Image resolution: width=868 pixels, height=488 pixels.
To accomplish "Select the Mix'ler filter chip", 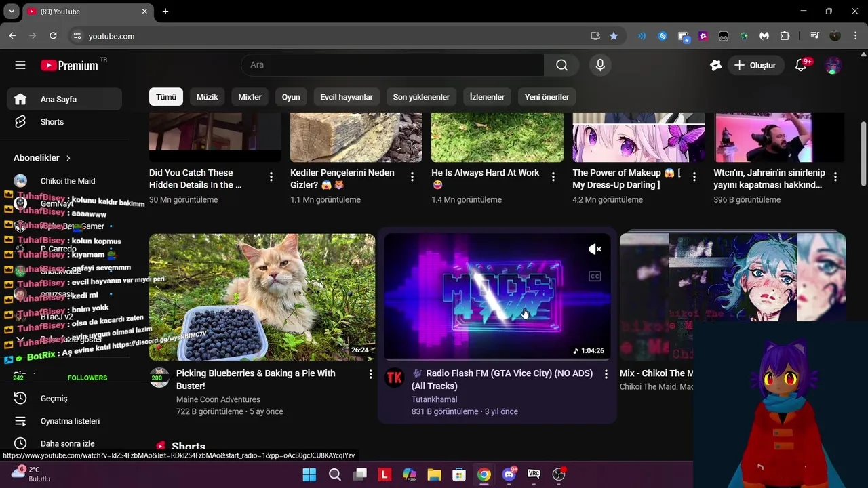I will point(250,97).
